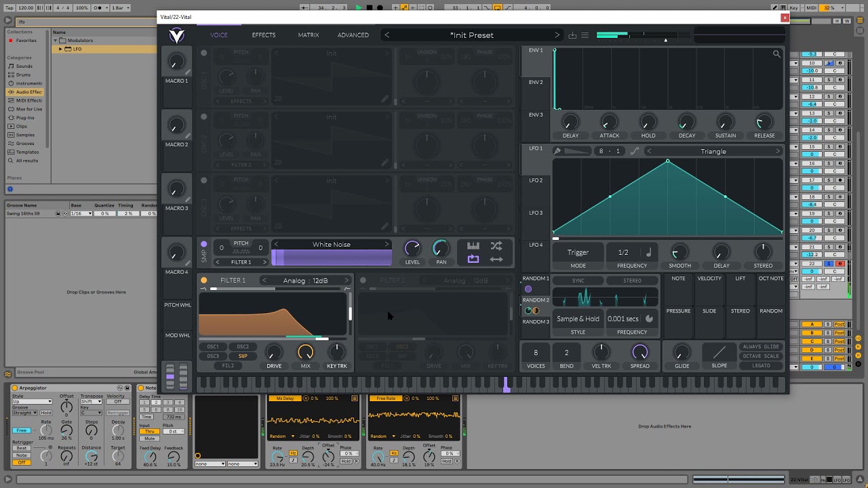Click the Free Rate LFO expand icon
868x488 pixels.
[x=455, y=399]
